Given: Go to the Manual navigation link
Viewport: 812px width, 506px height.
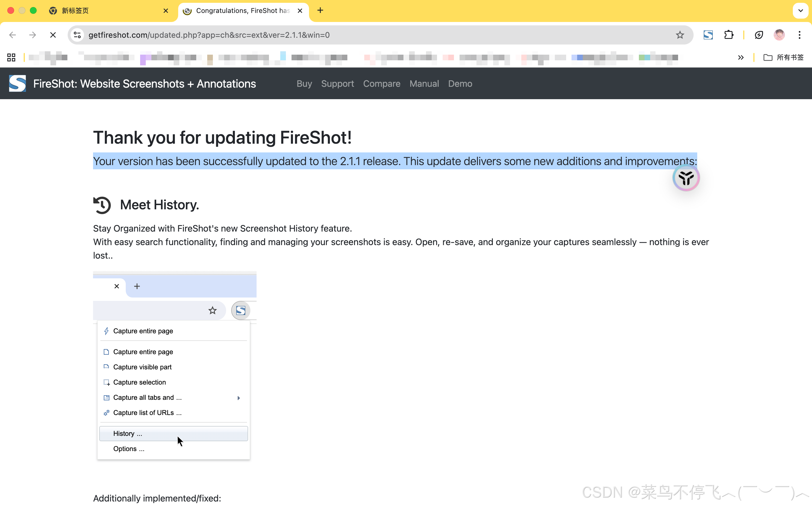Looking at the screenshot, I should click(424, 84).
